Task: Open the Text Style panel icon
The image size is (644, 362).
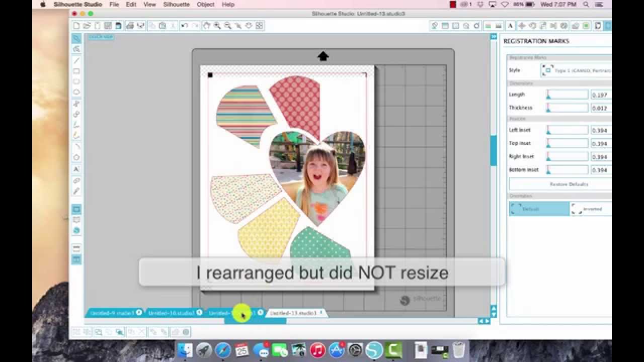Action: coord(511,26)
